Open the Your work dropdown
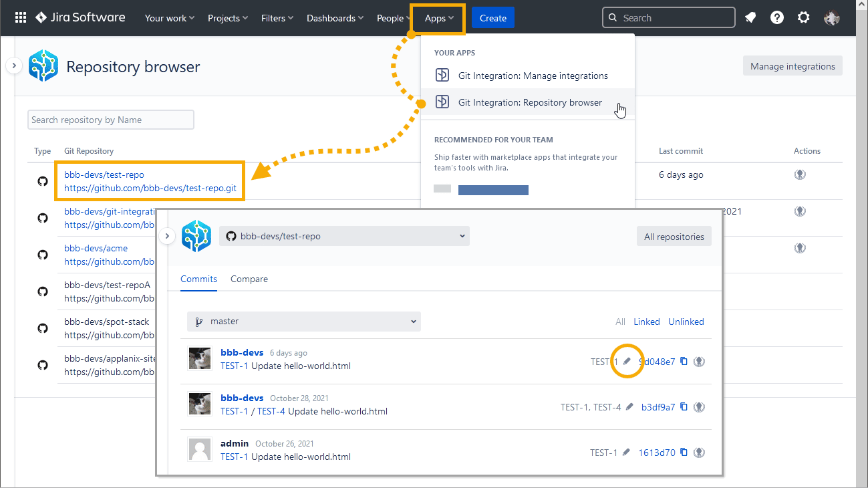 (x=170, y=18)
